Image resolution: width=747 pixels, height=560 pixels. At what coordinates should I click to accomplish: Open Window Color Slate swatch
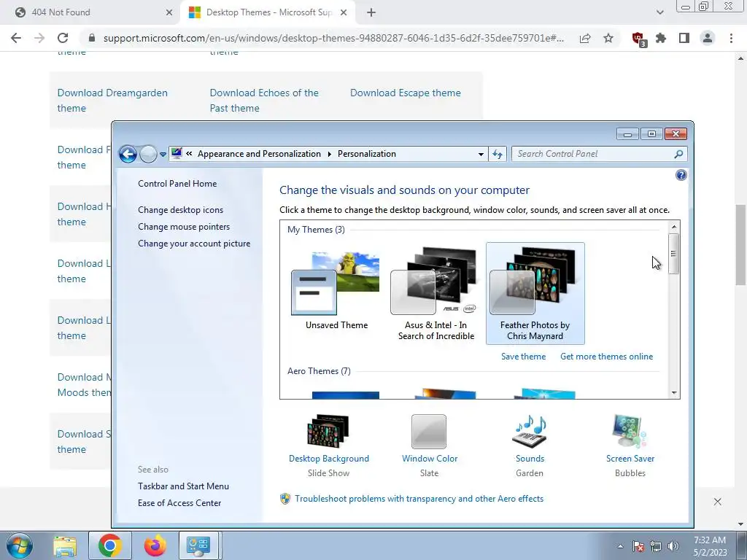[x=429, y=432]
